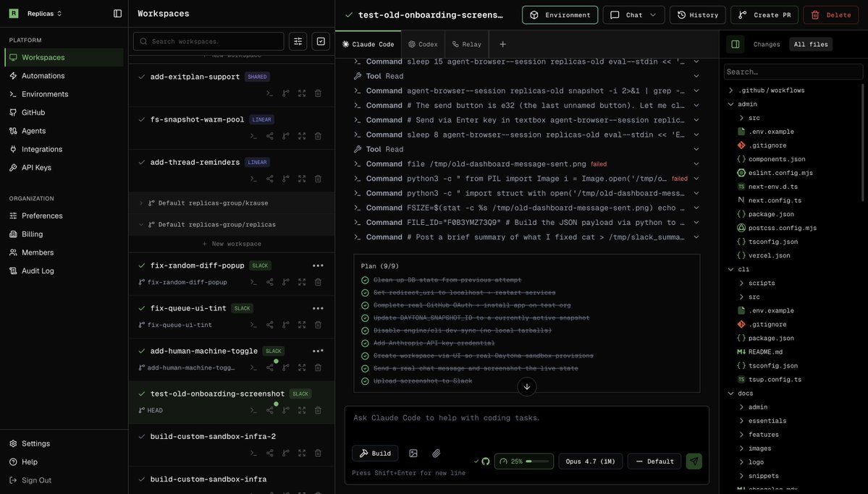
Task: Attach an image to the chat prompt
Action: pos(413,453)
